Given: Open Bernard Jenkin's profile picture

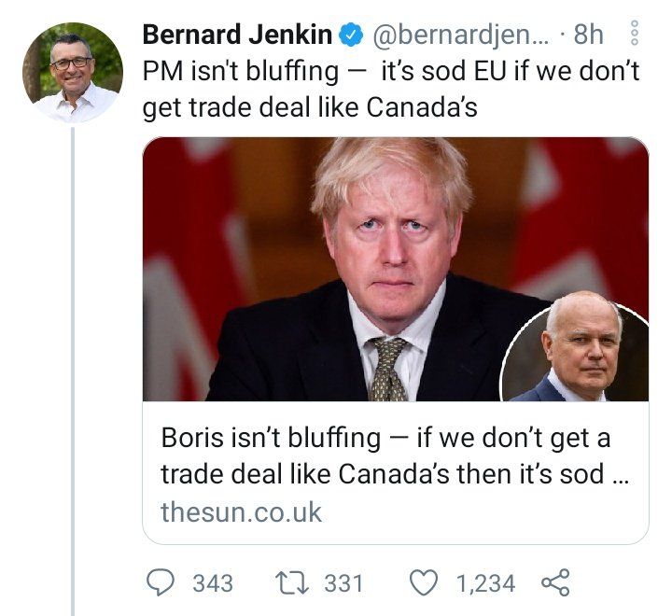Looking at the screenshot, I should pos(73,73).
